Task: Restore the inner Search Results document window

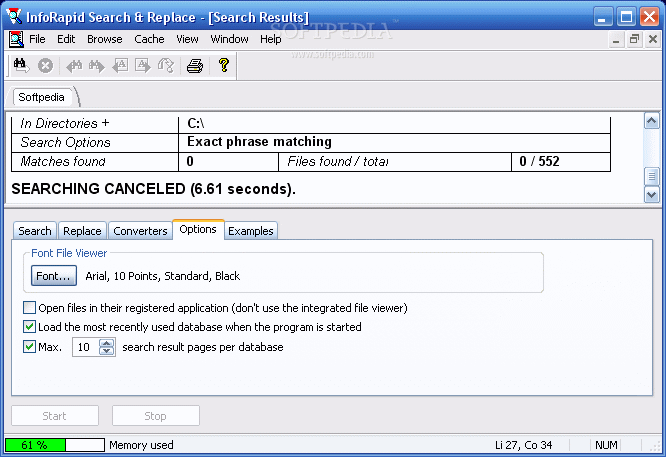Action: tap(634, 40)
